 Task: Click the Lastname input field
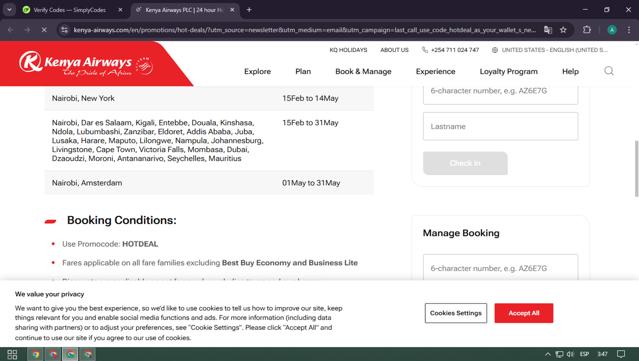(500, 126)
